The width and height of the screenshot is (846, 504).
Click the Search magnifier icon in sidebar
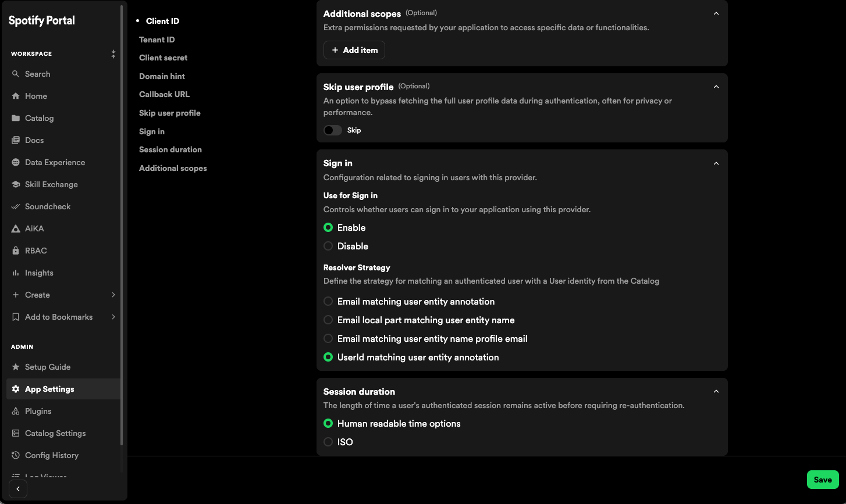tap(16, 74)
